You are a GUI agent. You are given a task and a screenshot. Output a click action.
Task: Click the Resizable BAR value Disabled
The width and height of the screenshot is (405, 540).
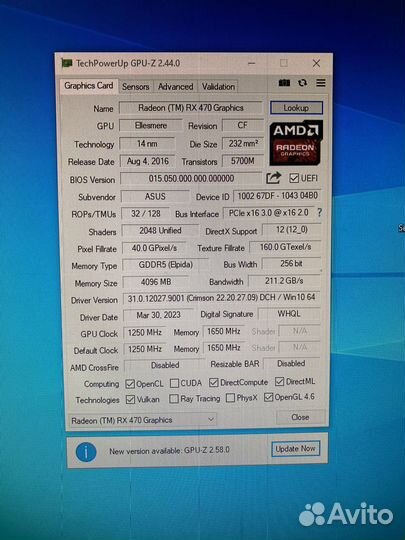(x=291, y=363)
